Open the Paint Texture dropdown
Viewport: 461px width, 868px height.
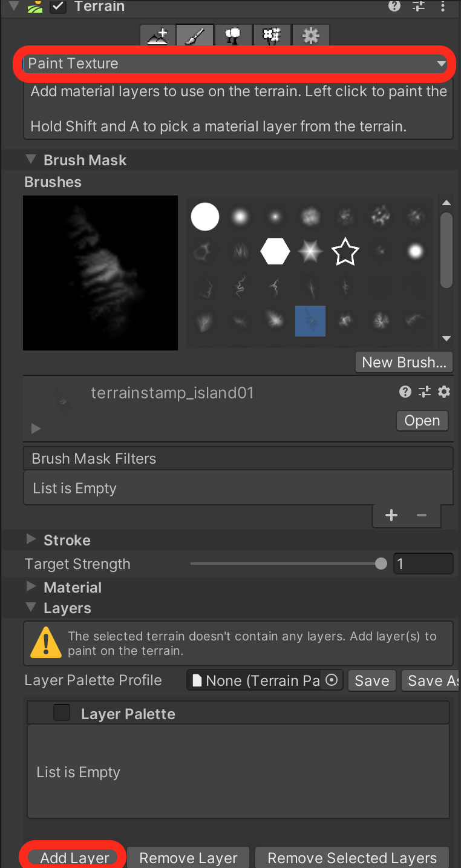pos(235,64)
